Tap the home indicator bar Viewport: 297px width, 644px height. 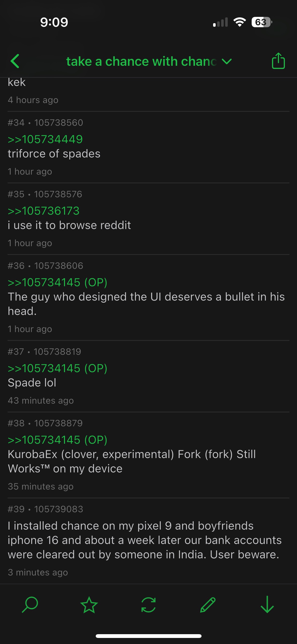[x=148, y=636]
